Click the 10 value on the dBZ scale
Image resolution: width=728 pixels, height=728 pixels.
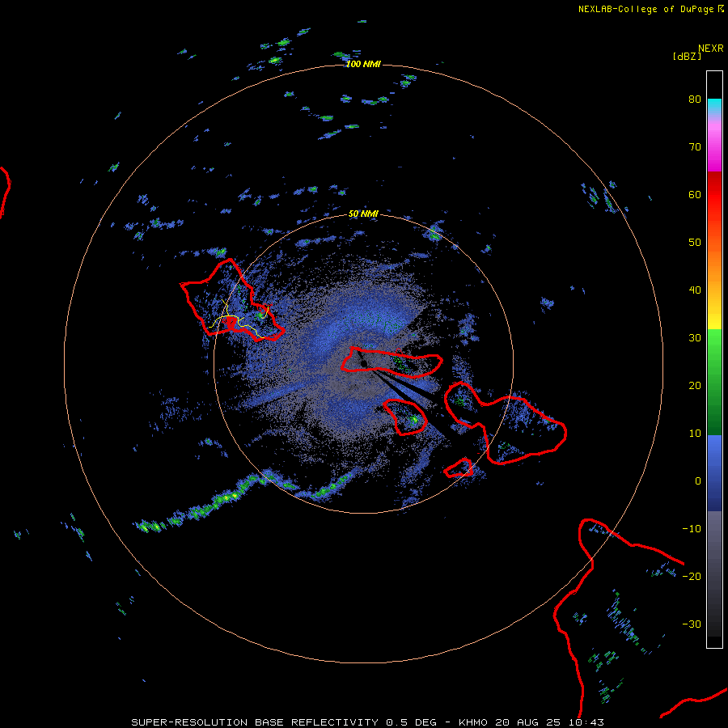click(x=695, y=434)
